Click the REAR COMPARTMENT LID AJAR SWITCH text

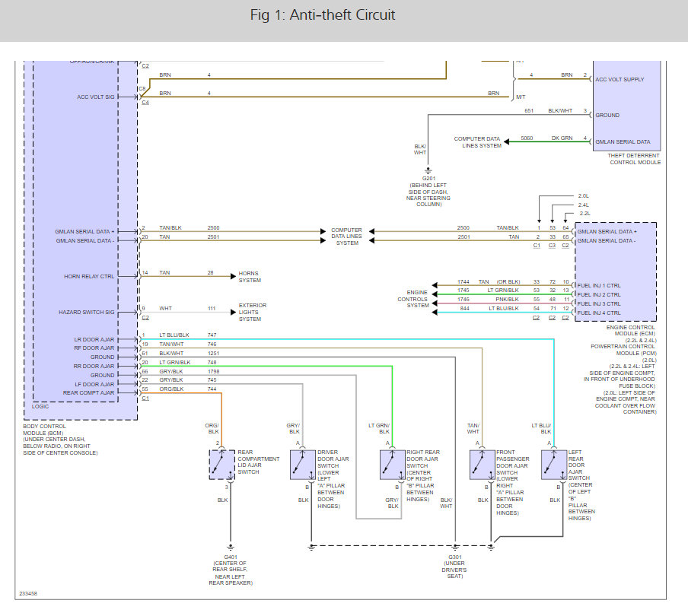(259, 462)
